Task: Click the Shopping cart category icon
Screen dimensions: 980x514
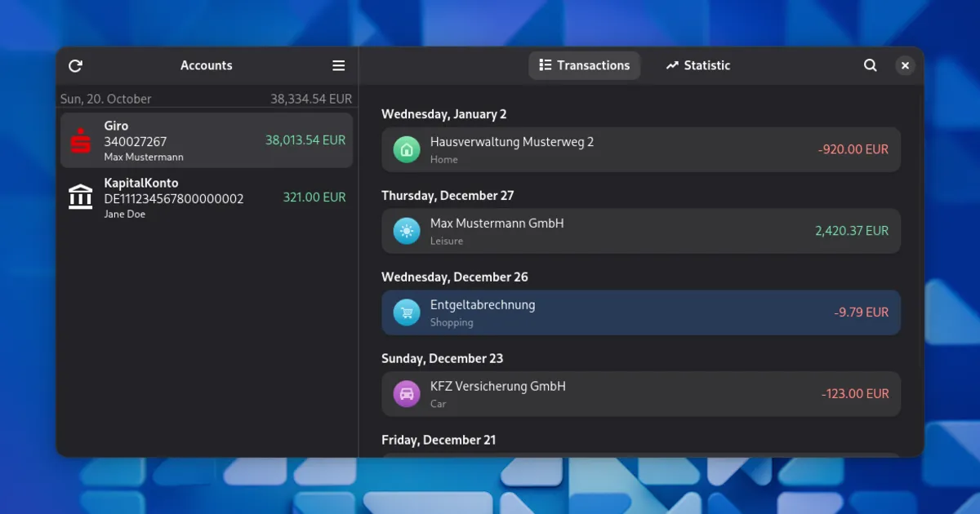Action: [x=406, y=312]
